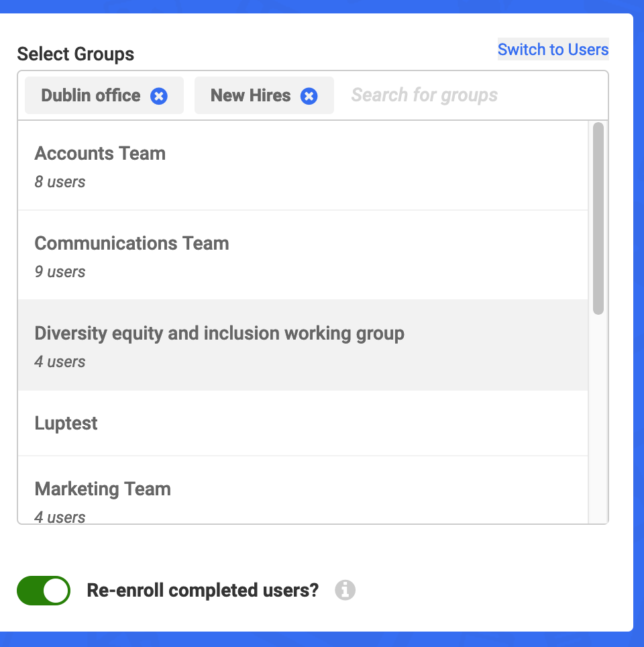Click the 8 users count under Accounts Team
644x647 pixels.
tap(60, 182)
